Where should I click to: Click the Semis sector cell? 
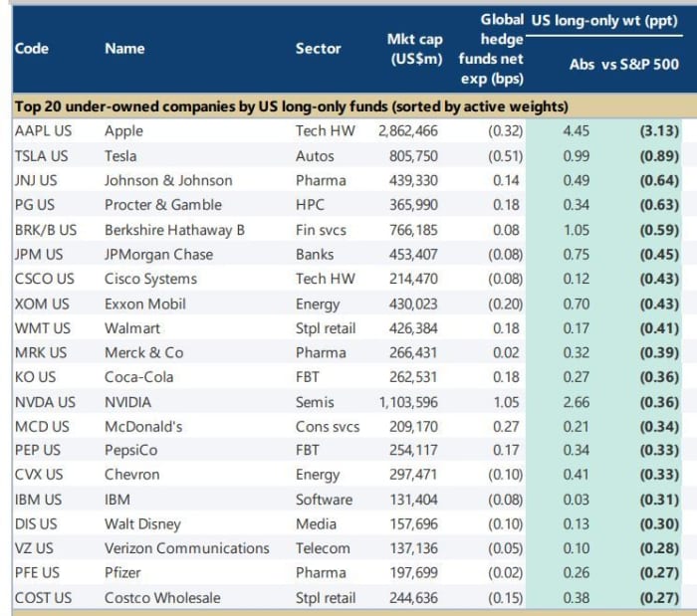click(315, 402)
